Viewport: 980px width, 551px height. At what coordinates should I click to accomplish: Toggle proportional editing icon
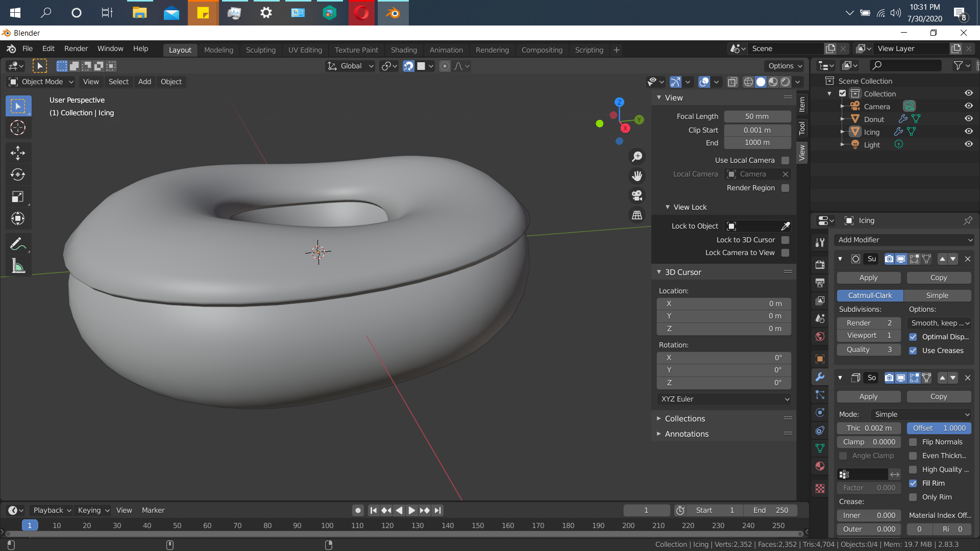pos(445,66)
